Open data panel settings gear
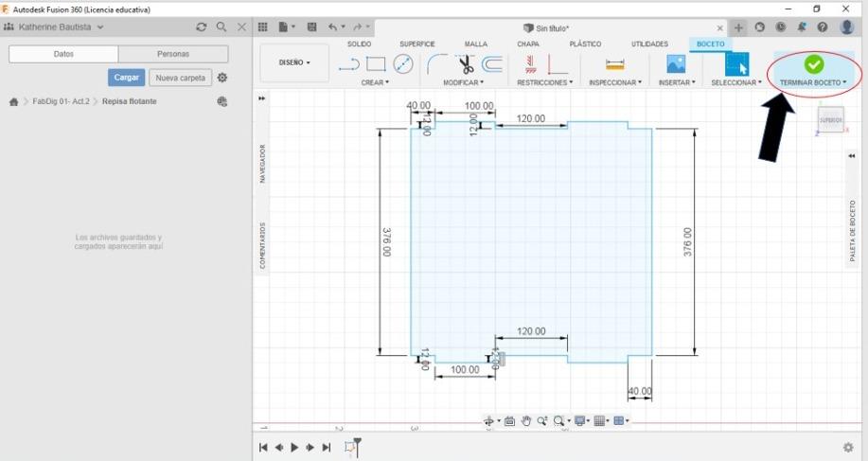 pyautogui.click(x=222, y=78)
